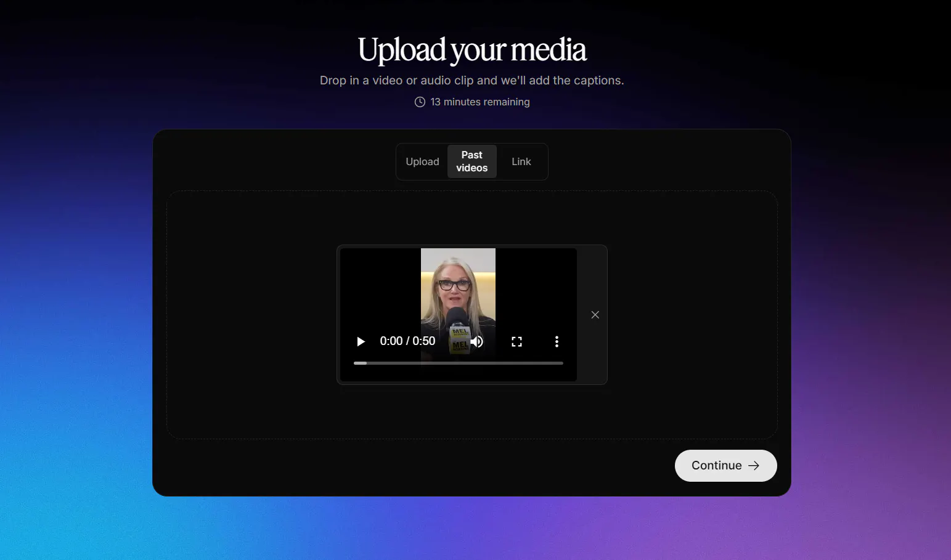Click the 0:00 / 0:50 time display
Viewport: 951px width, 560px height.
(x=407, y=341)
